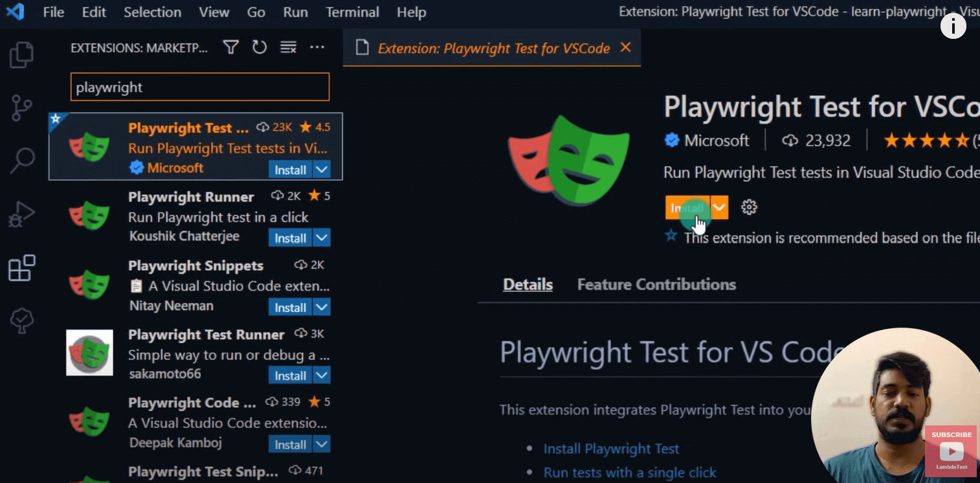Switch to Feature Contributions tab
Viewport: 980px width, 483px height.
656,284
